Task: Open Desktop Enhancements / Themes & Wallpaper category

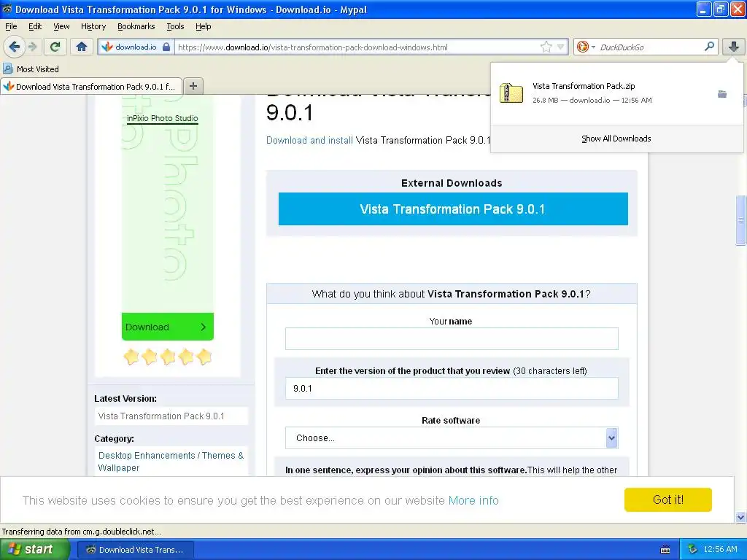Action: tap(171, 462)
